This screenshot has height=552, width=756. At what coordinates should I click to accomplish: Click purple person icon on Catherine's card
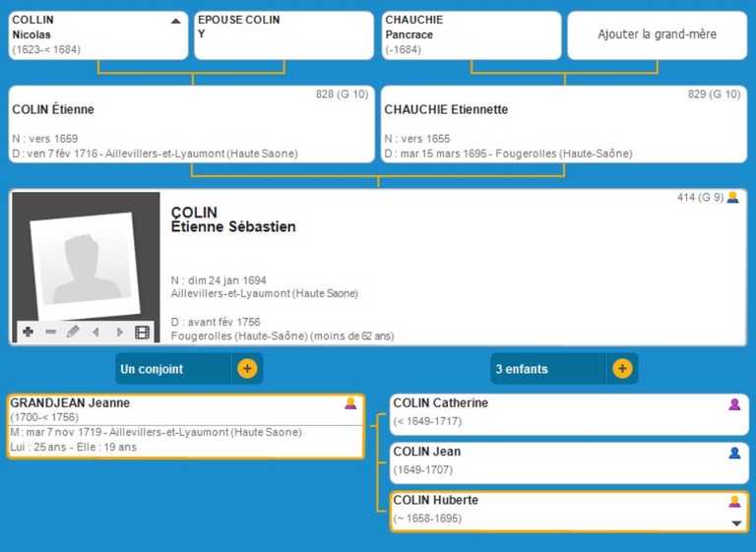734,404
